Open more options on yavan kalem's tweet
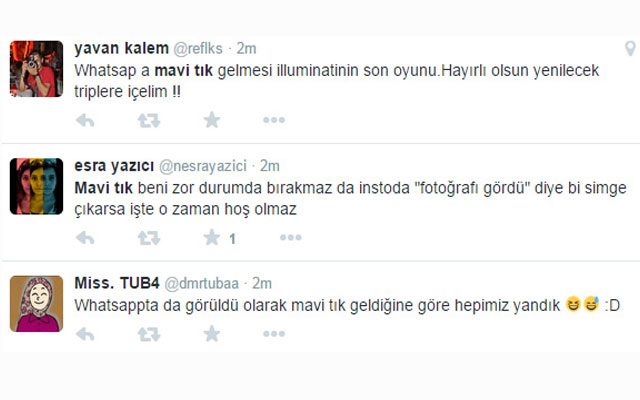640x400 pixels. point(274,120)
